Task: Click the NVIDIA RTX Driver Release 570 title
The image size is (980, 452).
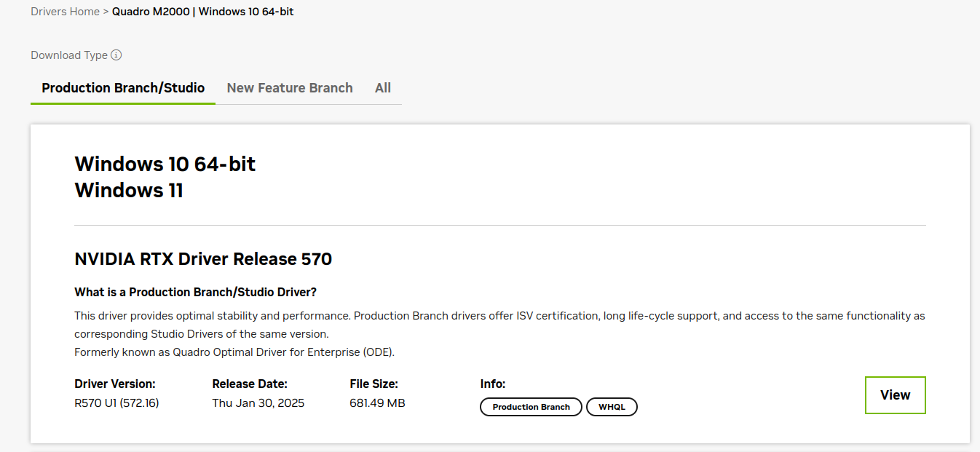Action: tap(203, 259)
